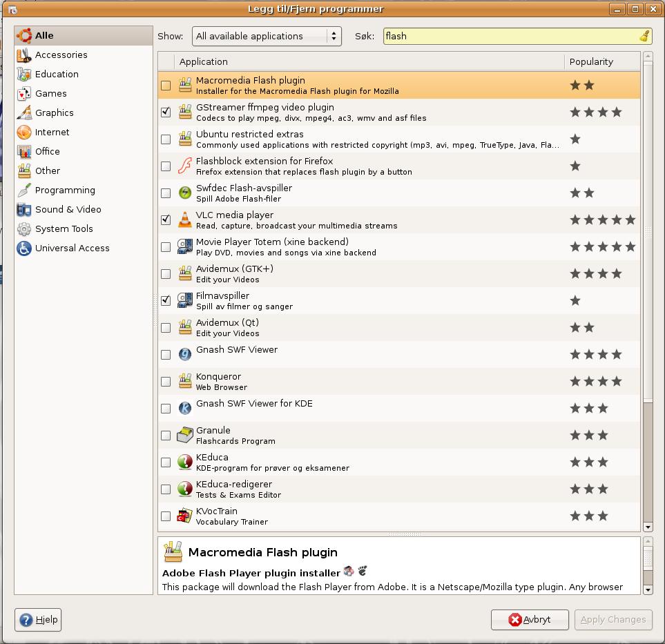The width and height of the screenshot is (665, 644).
Task: Click the Swfdec Flash-avspiller green icon
Action: point(185,193)
